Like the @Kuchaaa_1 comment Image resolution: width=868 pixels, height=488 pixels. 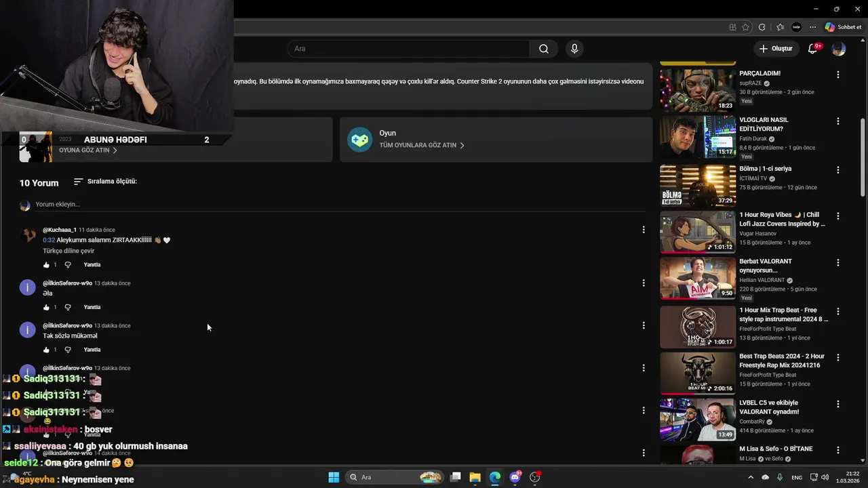[x=46, y=265]
